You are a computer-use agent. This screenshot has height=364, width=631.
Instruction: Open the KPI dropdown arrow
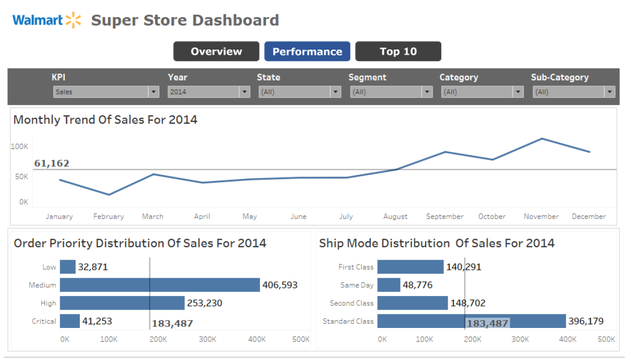tap(154, 92)
